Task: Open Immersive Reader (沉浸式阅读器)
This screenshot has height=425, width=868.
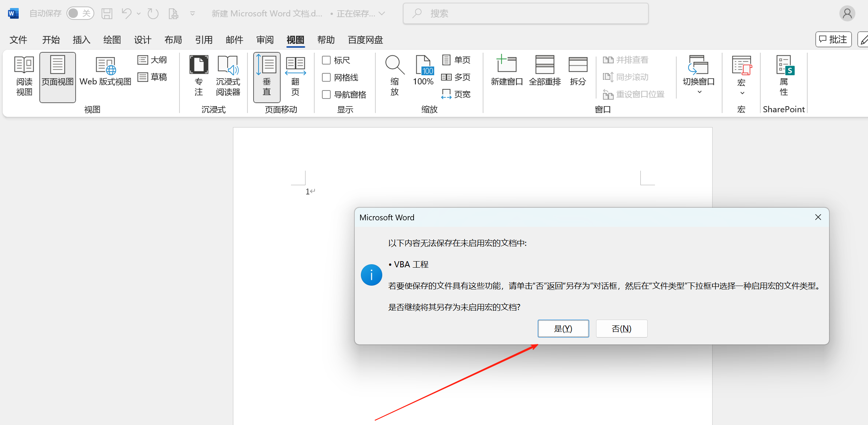Action: pos(228,76)
